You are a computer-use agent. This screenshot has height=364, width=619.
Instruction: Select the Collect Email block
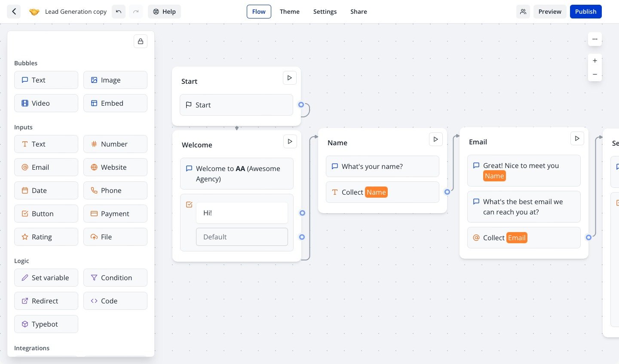524,238
